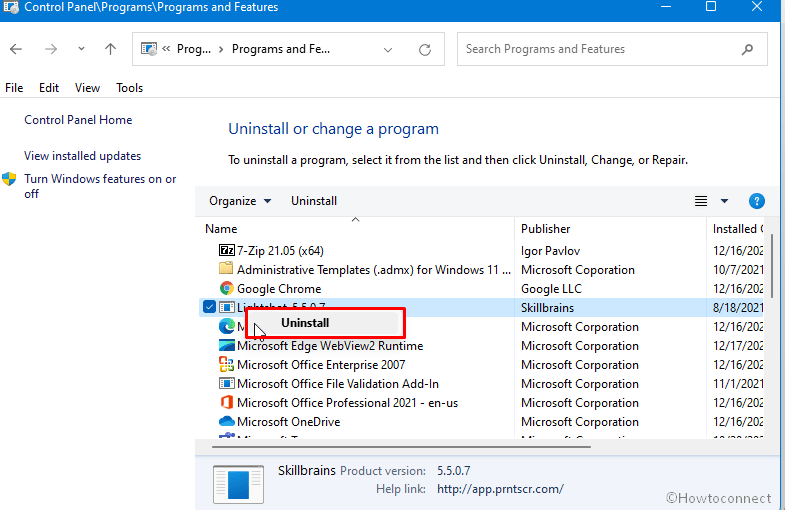The width and height of the screenshot is (785, 510).
Task: Go up one folder level
Action: tap(110, 49)
